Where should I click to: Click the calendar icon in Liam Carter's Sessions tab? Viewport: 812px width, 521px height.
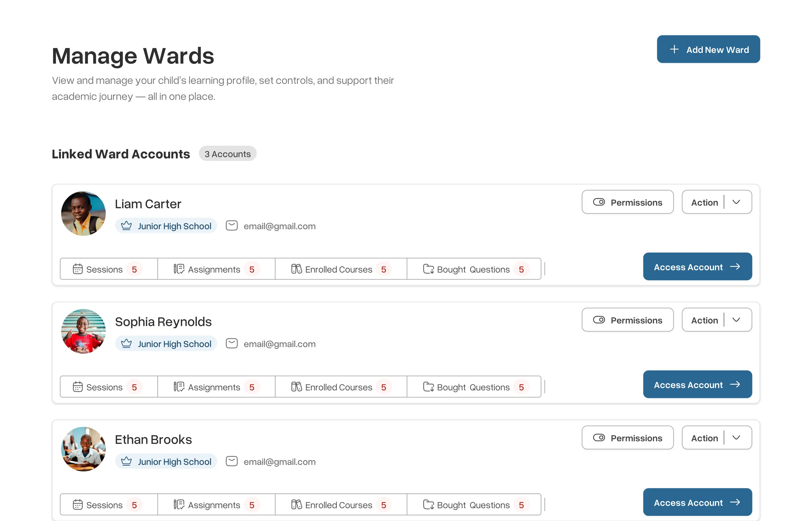click(x=78, y=269)
